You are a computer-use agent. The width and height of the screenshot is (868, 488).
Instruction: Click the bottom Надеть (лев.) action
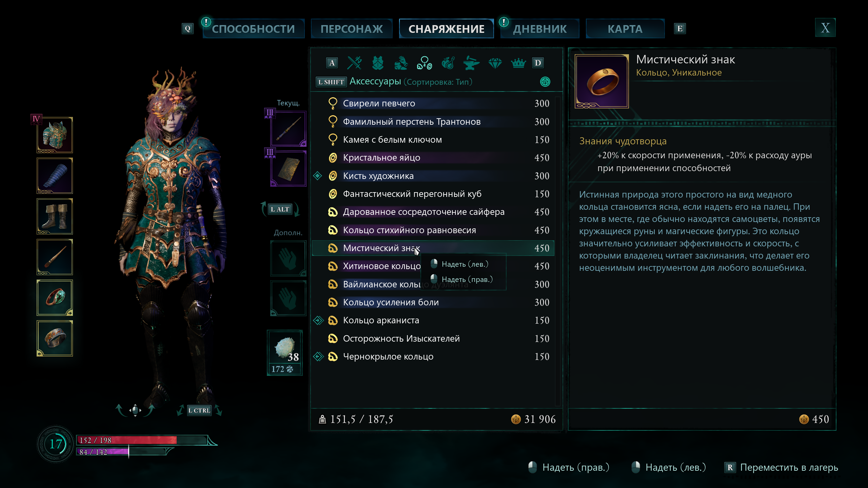tap(668, 467)
